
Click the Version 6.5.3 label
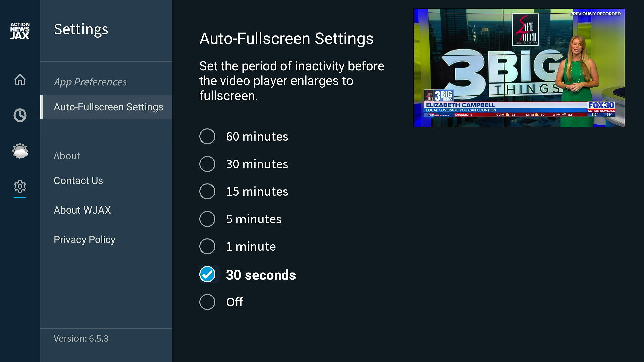(81, 339)
